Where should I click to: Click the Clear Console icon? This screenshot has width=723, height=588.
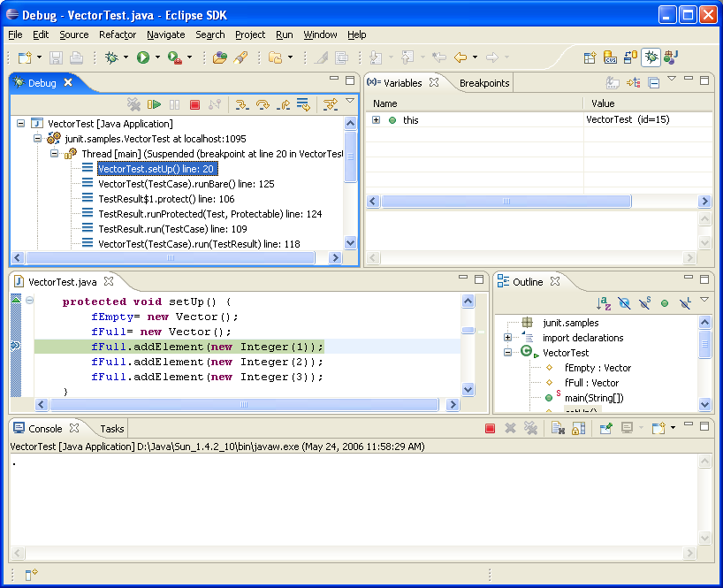tap(558, 429)
